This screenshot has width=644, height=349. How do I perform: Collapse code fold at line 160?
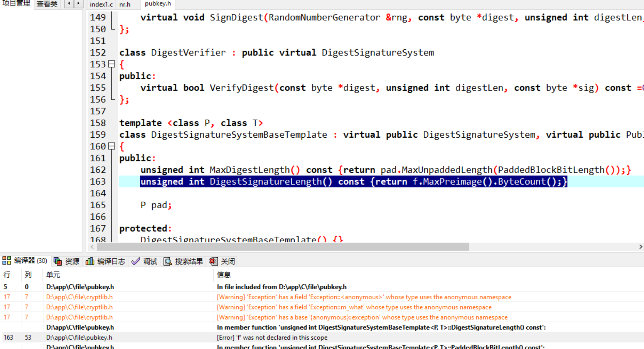pos(112,146)
